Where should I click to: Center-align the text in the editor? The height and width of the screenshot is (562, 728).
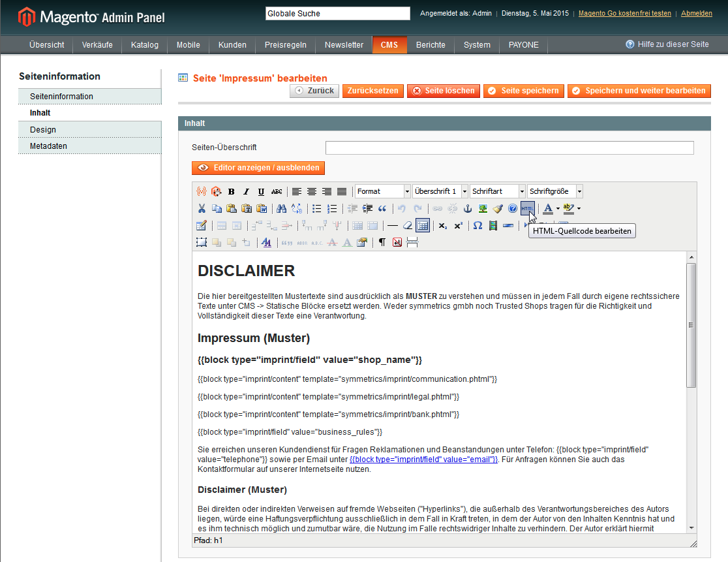(x=312, y=191)
